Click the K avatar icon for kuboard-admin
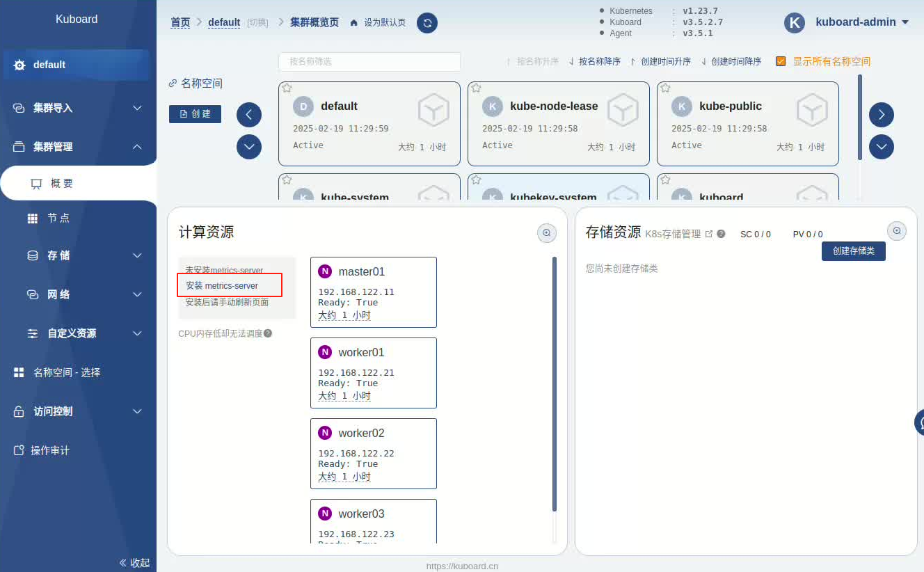 pyautogui.click(x=795, y=22)
